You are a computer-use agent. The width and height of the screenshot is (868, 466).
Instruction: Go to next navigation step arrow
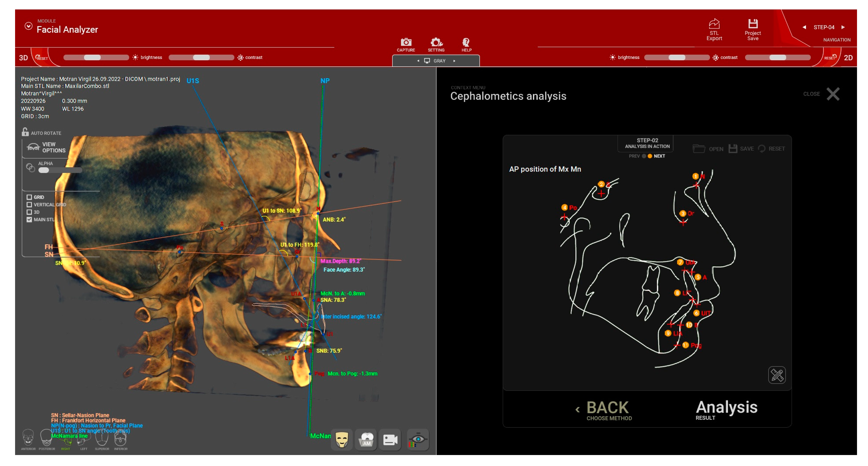tap(843, 27)
